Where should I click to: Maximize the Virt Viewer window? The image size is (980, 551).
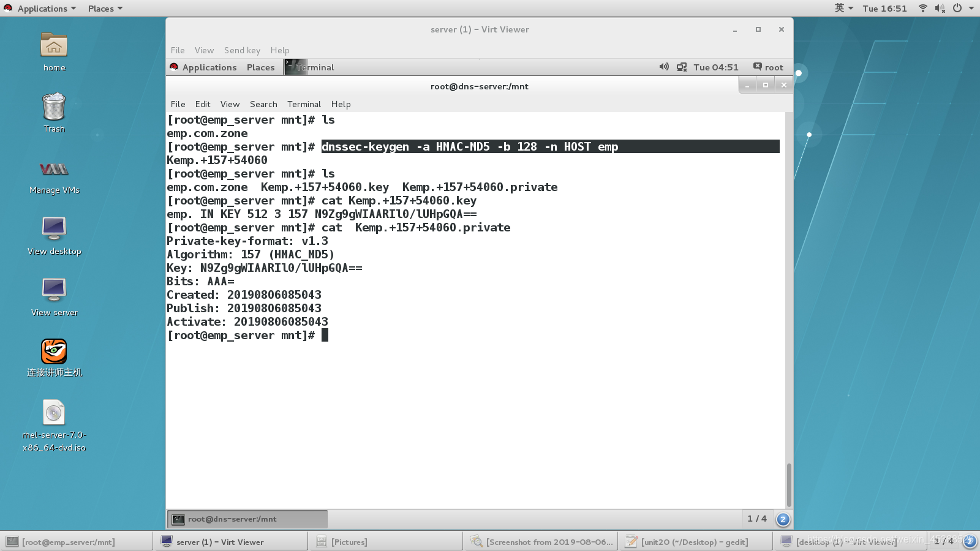[758, 29]
